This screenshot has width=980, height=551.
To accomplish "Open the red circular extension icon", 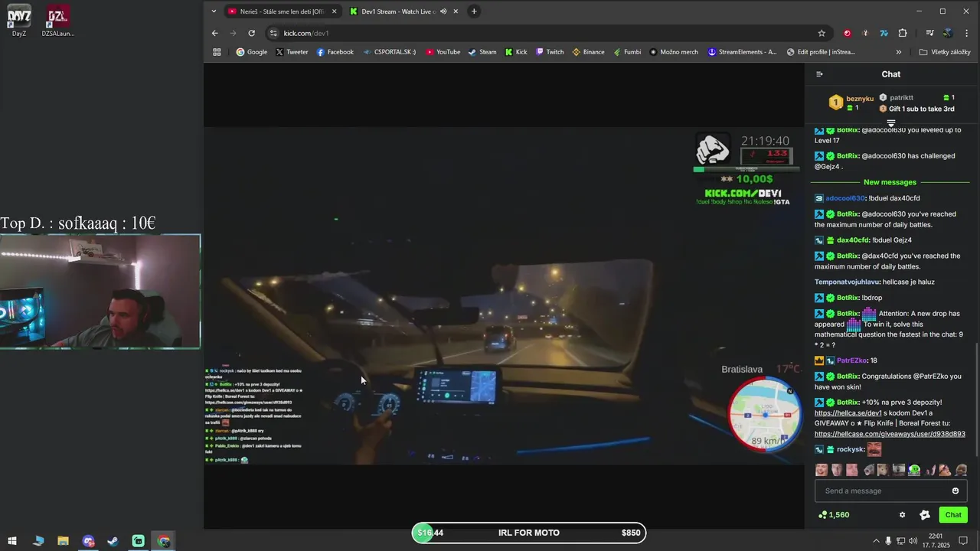I will coord(847,33).
